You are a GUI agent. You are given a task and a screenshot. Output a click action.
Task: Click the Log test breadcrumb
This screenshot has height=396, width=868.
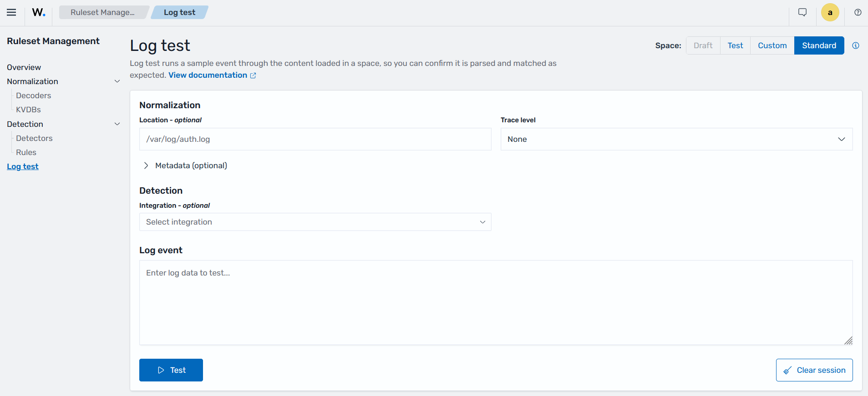180,12
